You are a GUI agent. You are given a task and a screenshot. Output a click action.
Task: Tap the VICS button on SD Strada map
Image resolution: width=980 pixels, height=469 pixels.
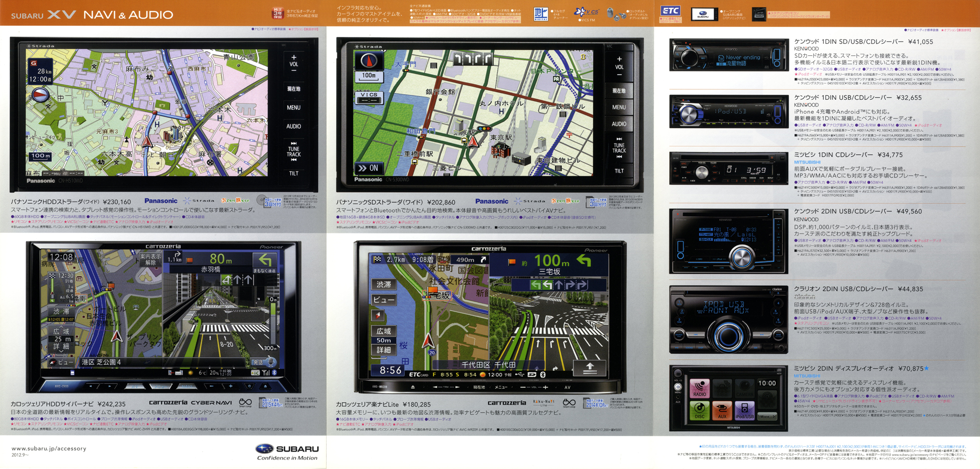(369, 97)
